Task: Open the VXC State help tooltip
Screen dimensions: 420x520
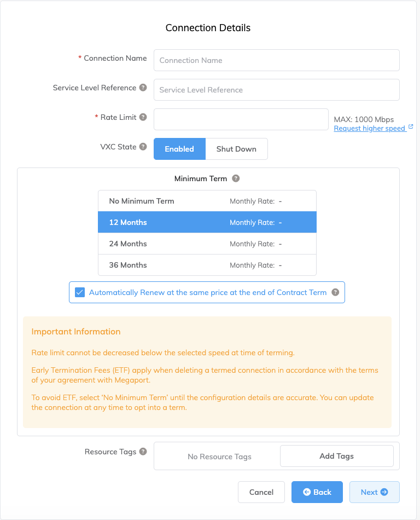Action: point(143,147)
